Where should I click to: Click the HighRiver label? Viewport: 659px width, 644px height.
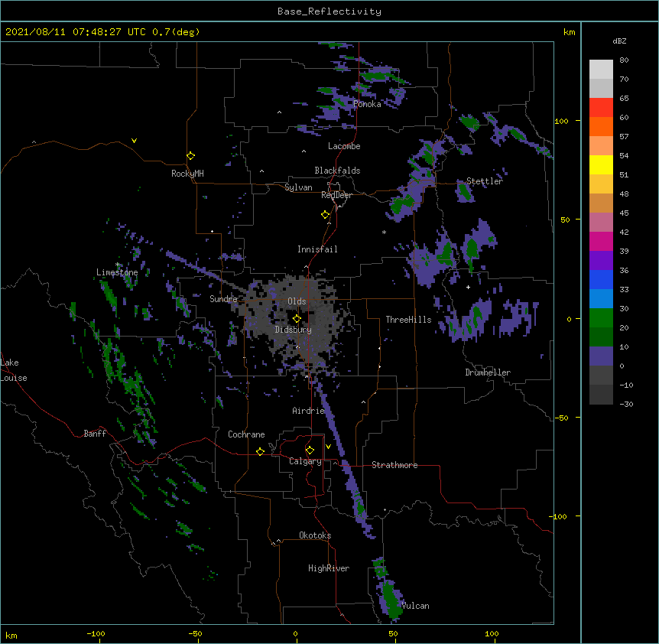click(329, 568)
